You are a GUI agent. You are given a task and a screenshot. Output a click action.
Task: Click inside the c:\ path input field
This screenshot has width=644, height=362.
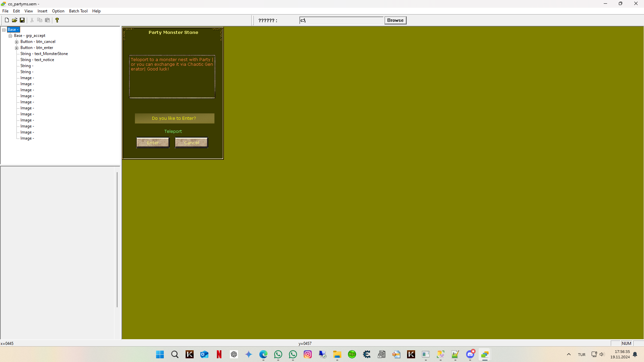coord(341,20)
